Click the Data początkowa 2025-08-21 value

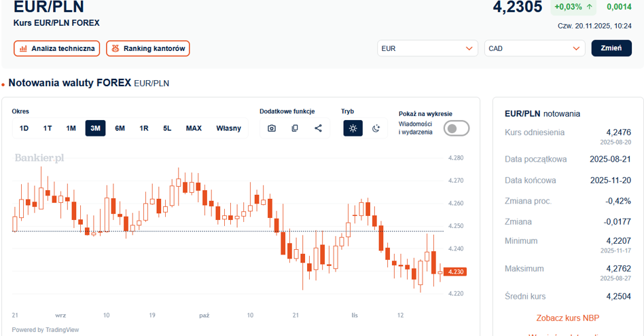click(610, 160)
